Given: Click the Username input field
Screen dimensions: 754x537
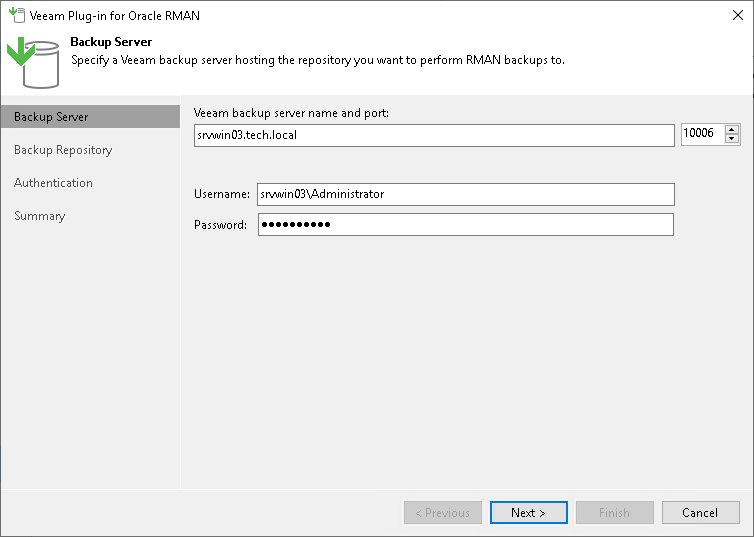Looking at the screenshot, I should click(x=466, y=194).
